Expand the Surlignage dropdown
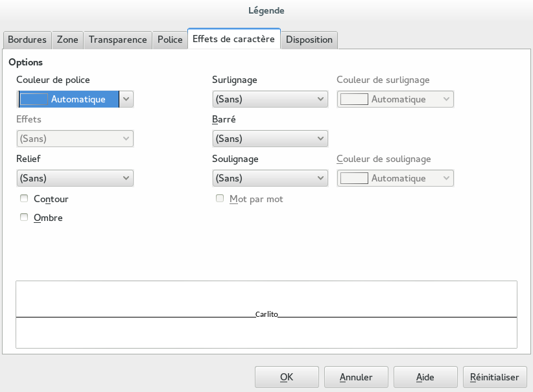Screen dimensions: 533x392 point(270,99)
